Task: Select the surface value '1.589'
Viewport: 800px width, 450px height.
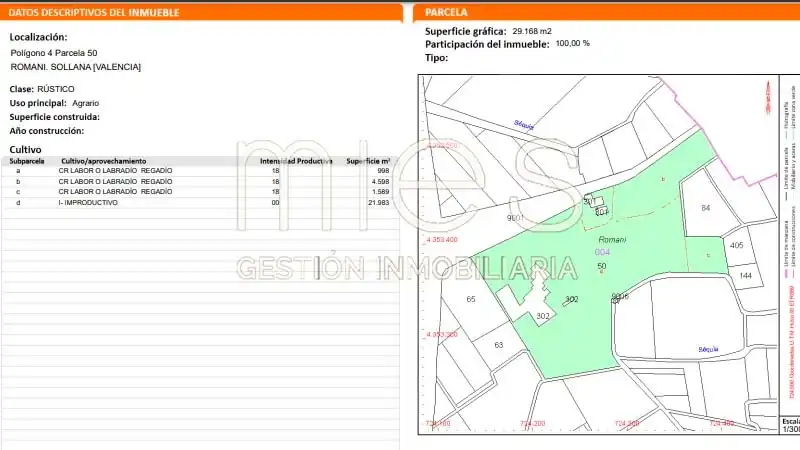Action: click(380, 192)
